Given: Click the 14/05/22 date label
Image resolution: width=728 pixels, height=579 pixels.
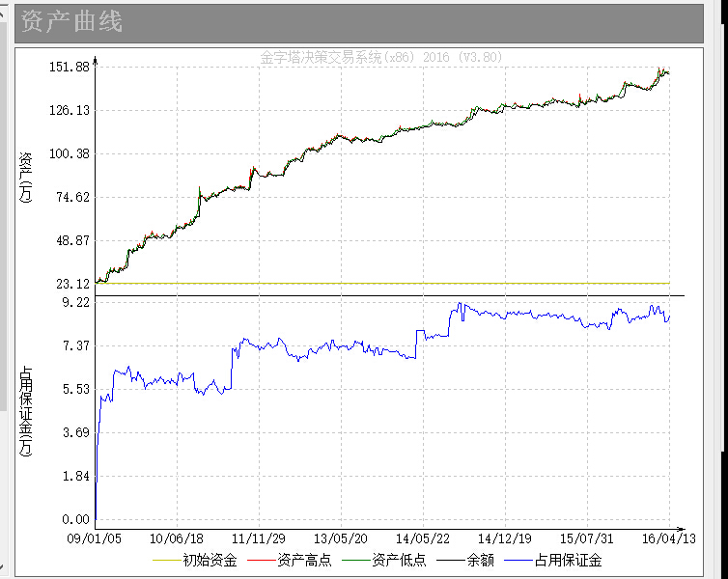Looking at the screenshot, I should coord(423,538).
